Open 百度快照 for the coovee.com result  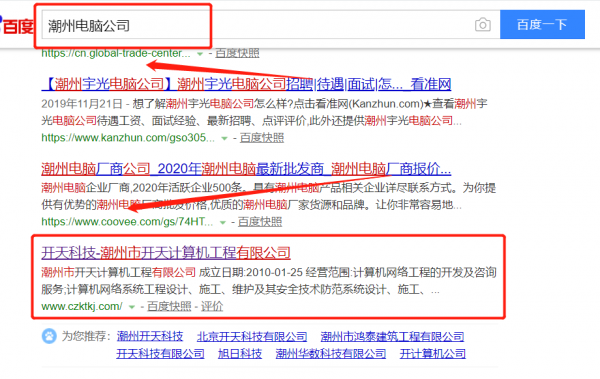[x=260, y=222]
